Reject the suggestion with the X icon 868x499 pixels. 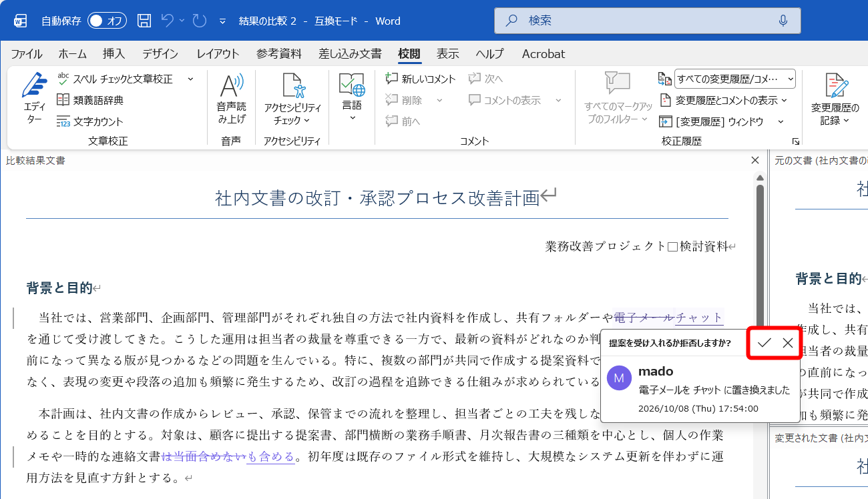tap(788, 343)
